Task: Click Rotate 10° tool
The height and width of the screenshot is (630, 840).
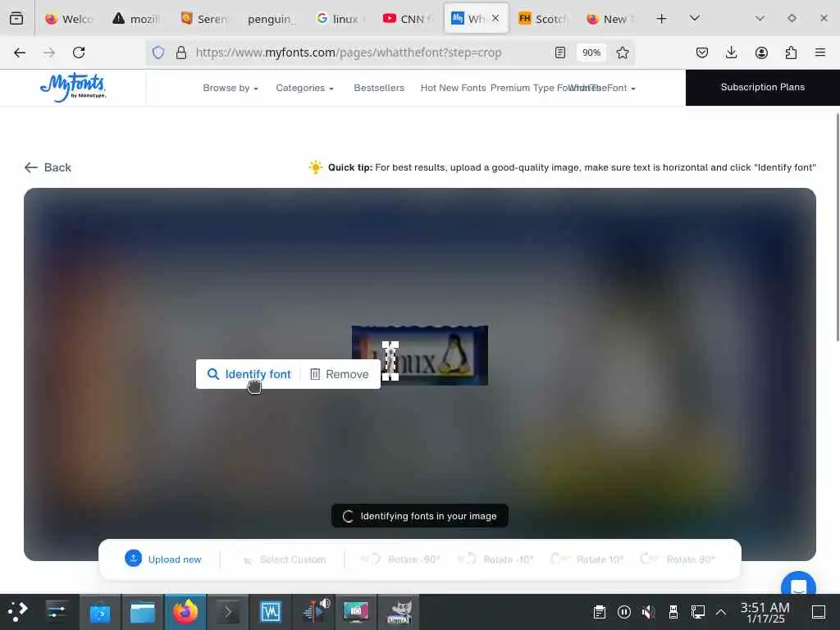Action: [x=587, y=559]
